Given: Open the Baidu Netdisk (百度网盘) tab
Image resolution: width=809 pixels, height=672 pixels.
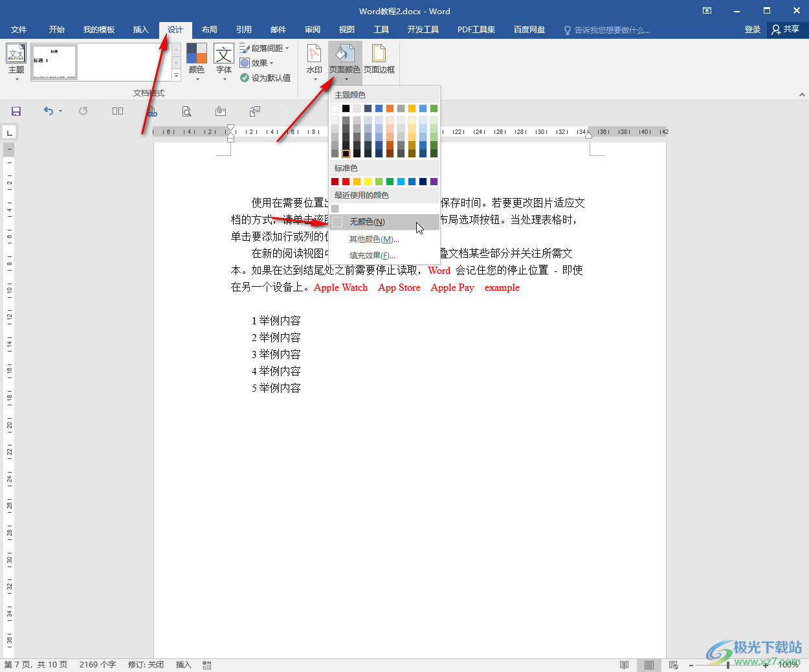Looking at the screenshot, I should tap(529, 30).
